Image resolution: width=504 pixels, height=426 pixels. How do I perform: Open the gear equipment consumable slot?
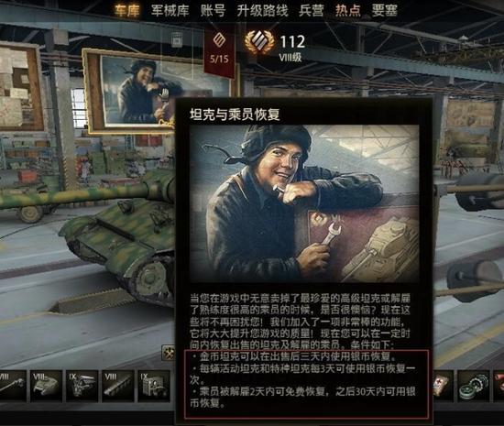[474, 386]
